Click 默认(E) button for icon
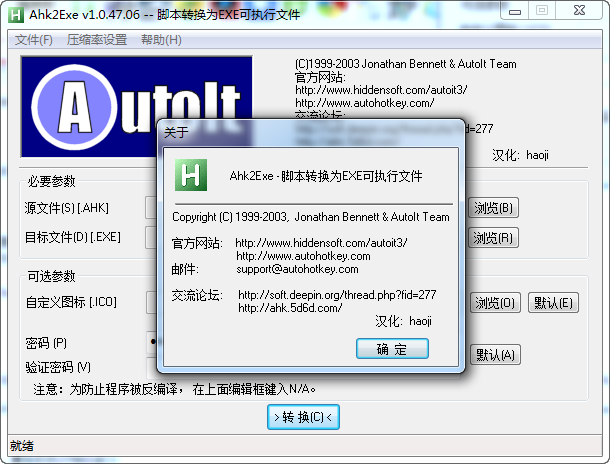Viewport: 610px width, 464px height. click(553, 303)
